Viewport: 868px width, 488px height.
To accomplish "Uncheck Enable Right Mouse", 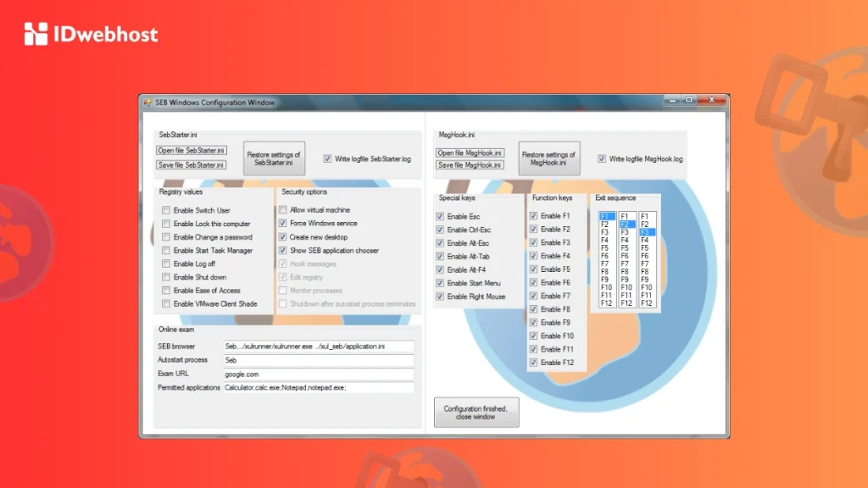I will [440, 297].
